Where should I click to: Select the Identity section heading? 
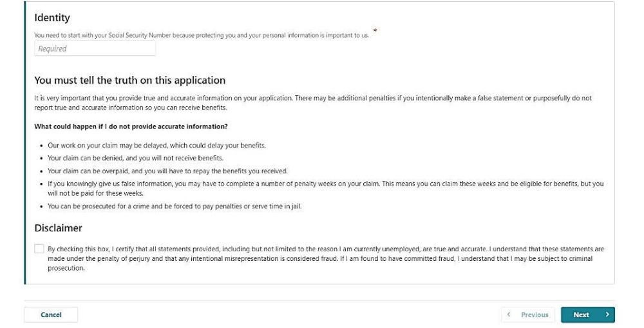pyautogui.click(x=52, y=17)
